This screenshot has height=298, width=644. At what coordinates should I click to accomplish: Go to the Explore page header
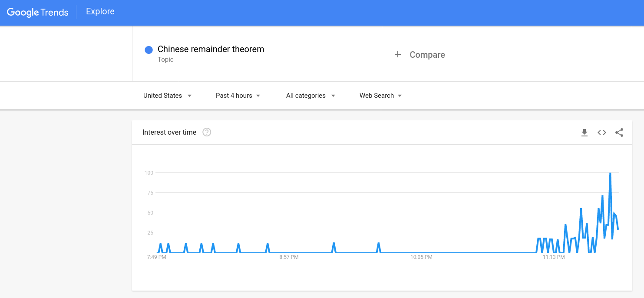pos(100,12)
